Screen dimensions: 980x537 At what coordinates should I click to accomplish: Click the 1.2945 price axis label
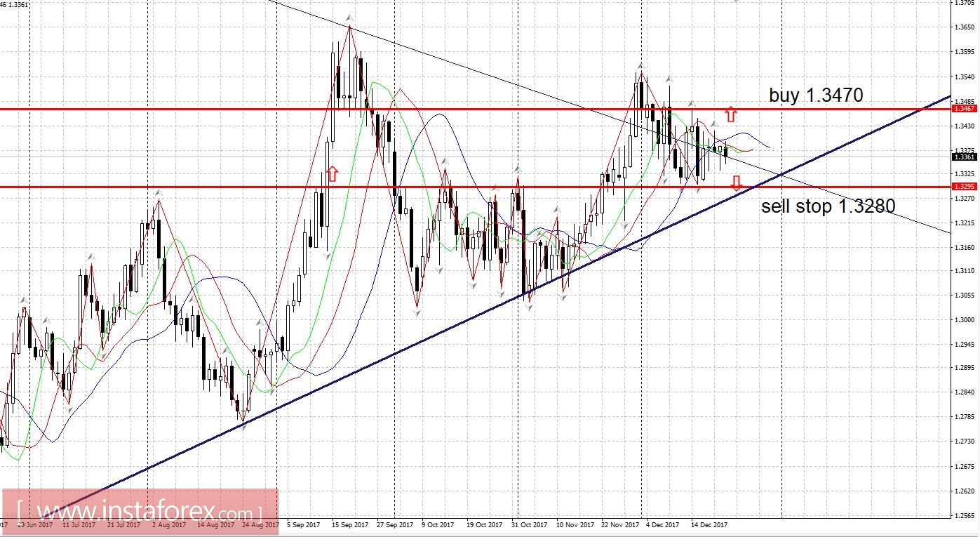pyautogui.click(x=965, y=344)
